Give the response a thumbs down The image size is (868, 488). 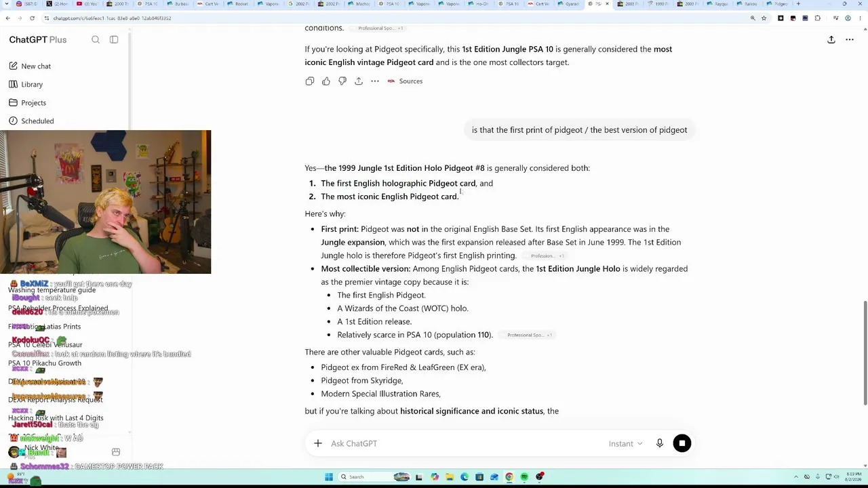click(x=342, y=81)
